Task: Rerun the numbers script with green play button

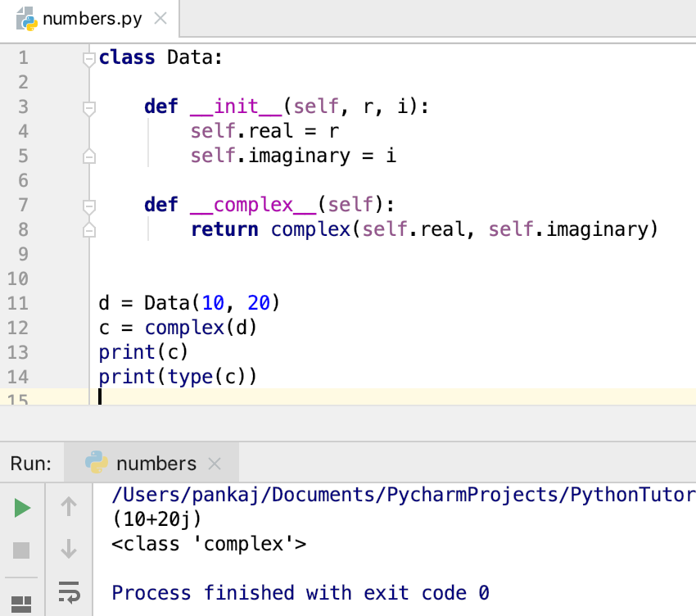Action: coord(22,508)
